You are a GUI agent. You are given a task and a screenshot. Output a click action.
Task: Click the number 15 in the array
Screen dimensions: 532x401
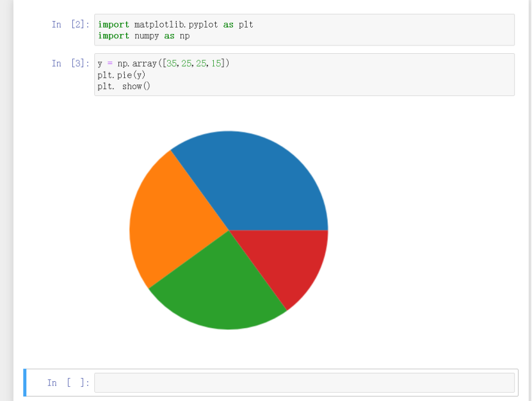click(x=216, y=63)
